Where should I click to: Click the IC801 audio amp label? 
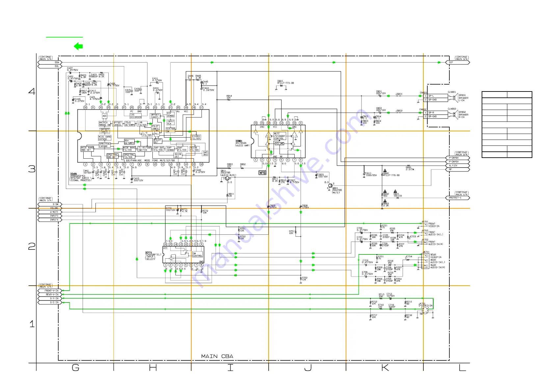point(242,144)
